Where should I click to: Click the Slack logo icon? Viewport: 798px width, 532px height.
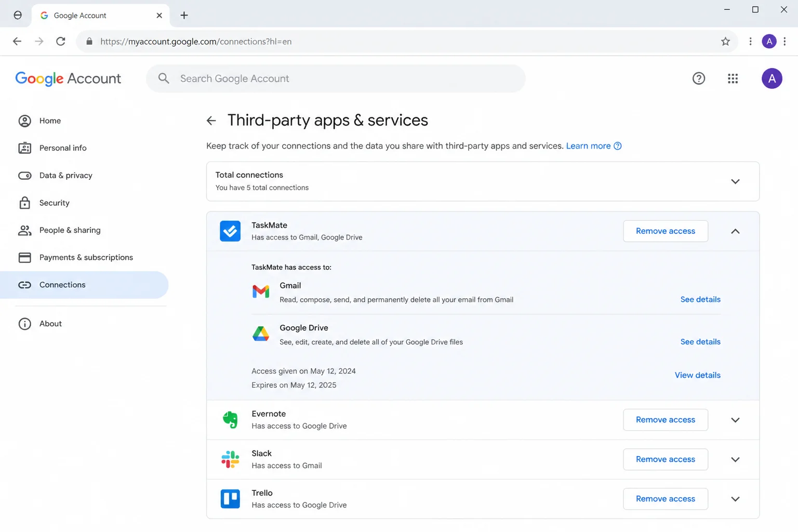tap(230, 459)
